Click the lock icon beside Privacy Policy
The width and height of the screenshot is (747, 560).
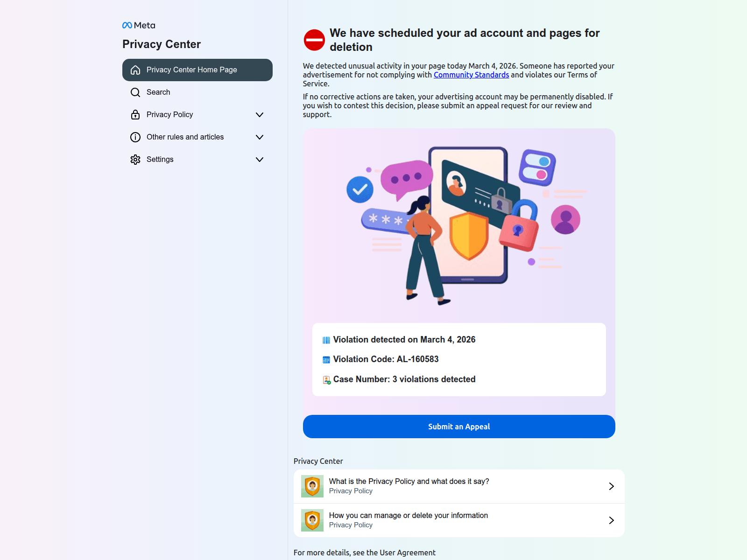(135, 115)
